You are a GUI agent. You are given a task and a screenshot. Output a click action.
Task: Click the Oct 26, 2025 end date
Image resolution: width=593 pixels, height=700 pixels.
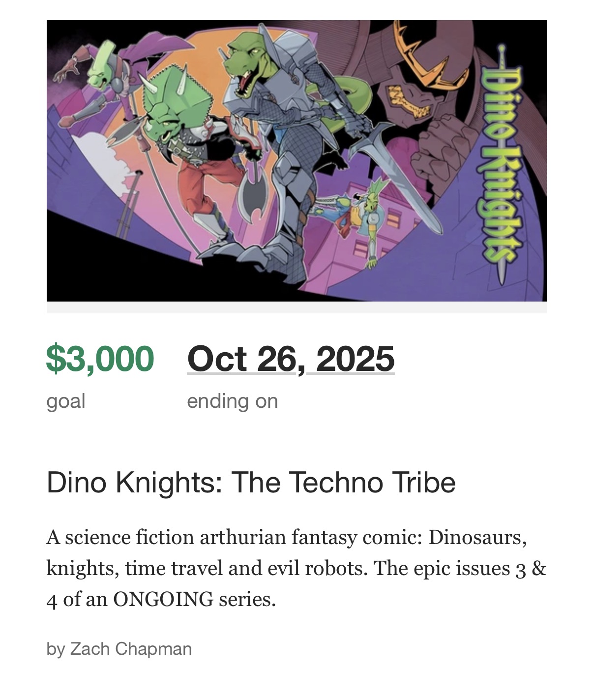click(x=291, y=359)
